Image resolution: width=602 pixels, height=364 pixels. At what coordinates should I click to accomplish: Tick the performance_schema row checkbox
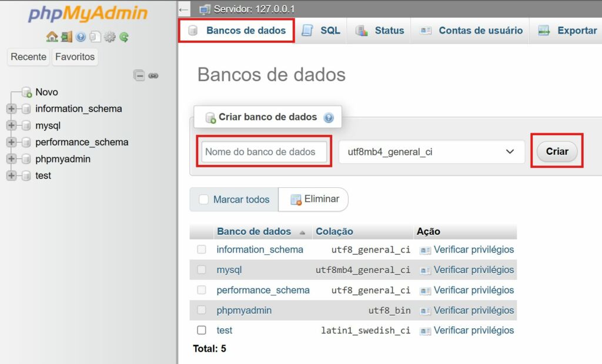[x=202, y=289]
